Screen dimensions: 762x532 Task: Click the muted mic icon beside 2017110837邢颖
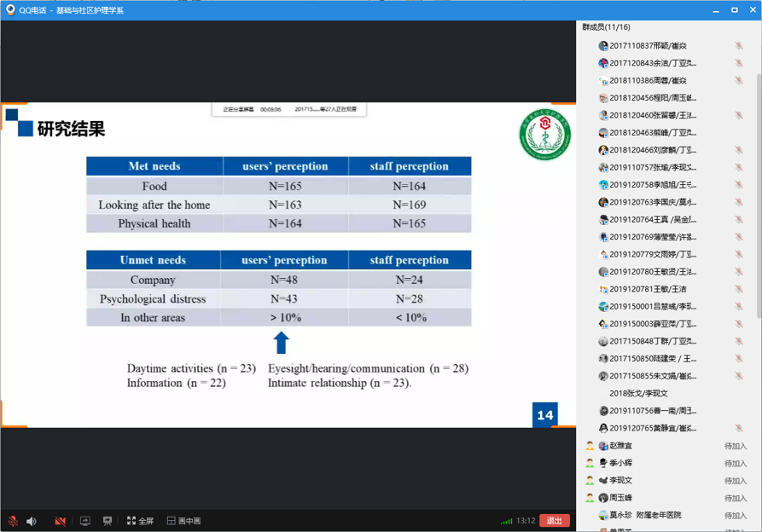(x=739, y=46)
